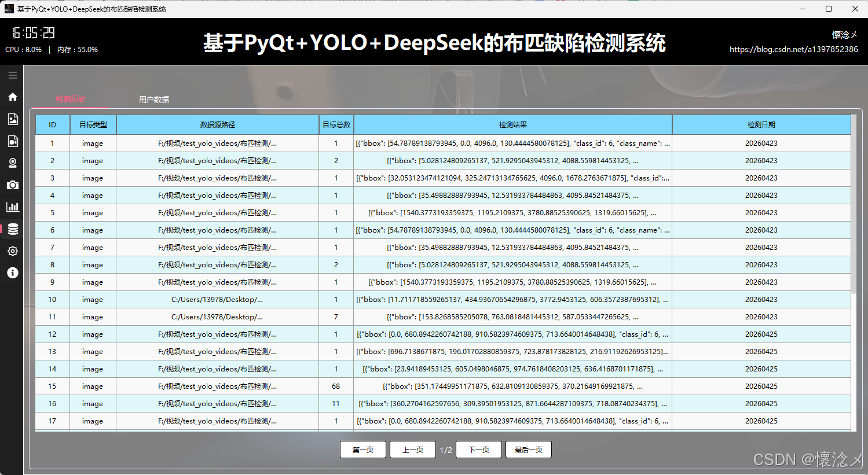Open the hamburger menu in the sidebar
The height and width of the screenshot is (475, 868).
[x=12, y=75]
